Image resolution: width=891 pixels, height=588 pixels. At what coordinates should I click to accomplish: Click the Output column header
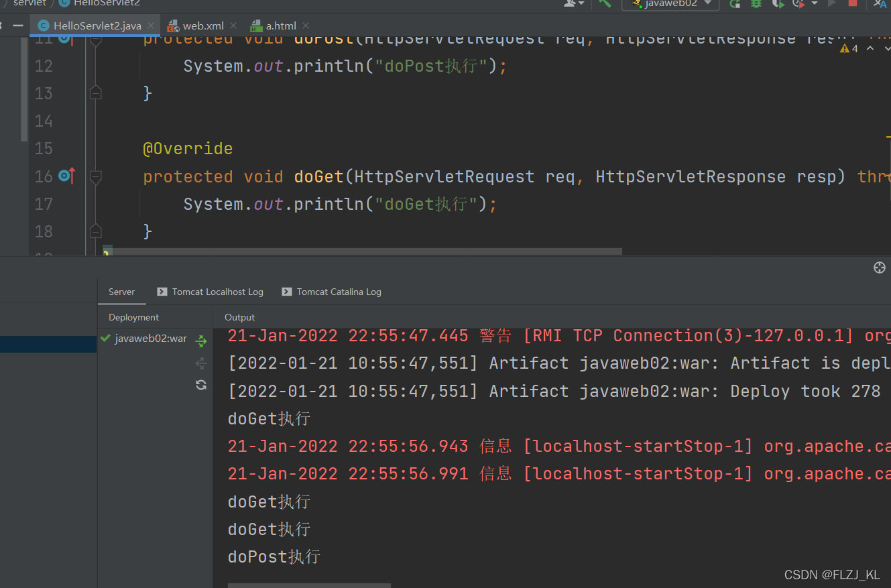(x=239, y=317)
